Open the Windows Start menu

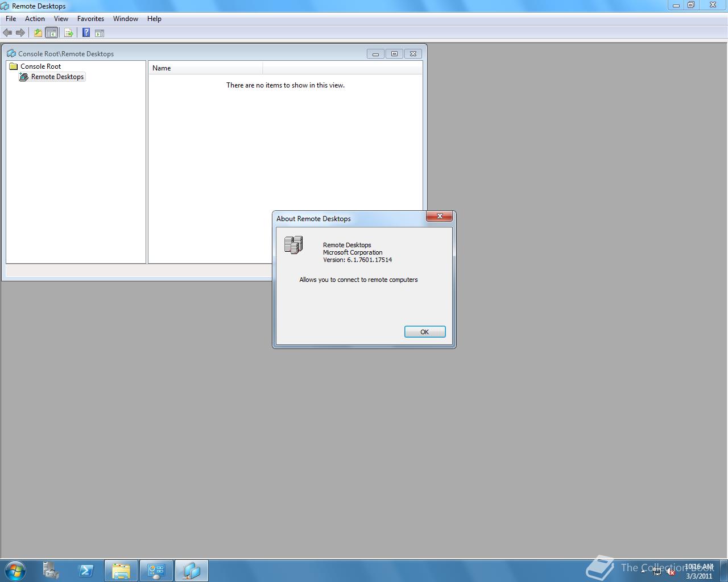(x=15, y=571)
